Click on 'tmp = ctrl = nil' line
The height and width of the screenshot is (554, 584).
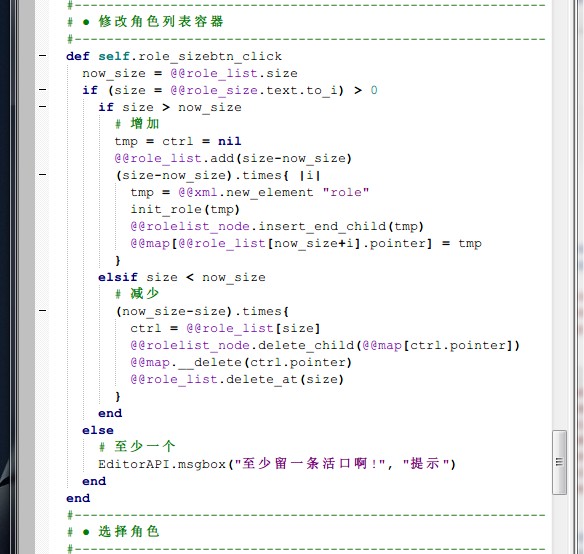(178, 141)
